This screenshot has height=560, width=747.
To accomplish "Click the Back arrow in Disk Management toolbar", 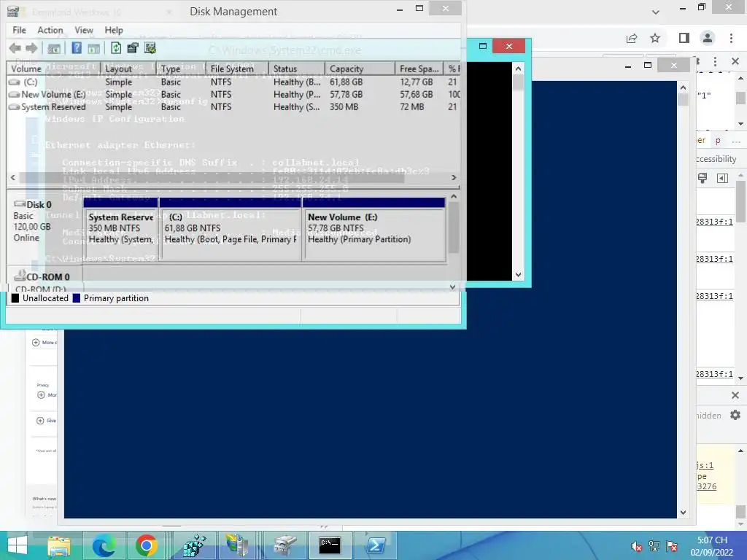I will click(x=15, y=48).
